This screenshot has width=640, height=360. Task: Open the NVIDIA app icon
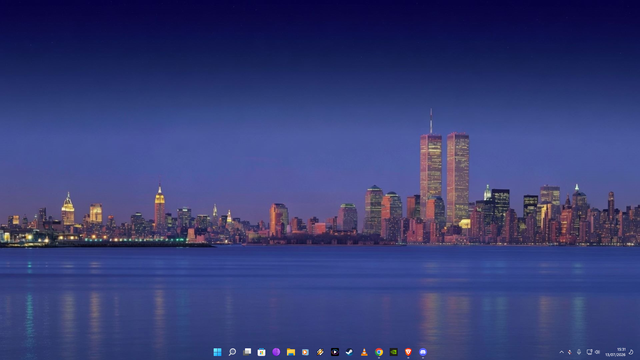[x=393, y=352]
